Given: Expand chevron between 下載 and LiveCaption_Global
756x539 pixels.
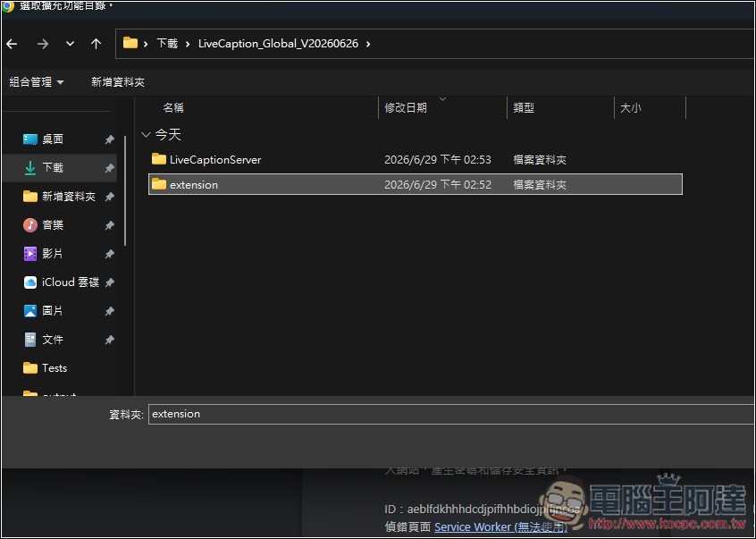Looking at the screenshot, I should 188,44.
